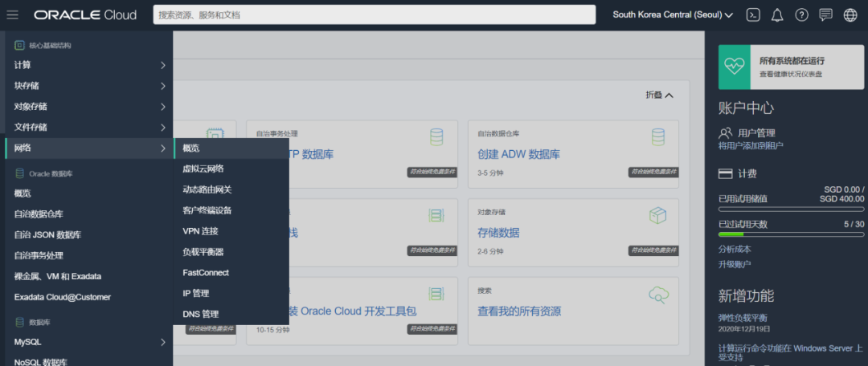Click 弹性负载平衡 link

click(x=743, y=318)
